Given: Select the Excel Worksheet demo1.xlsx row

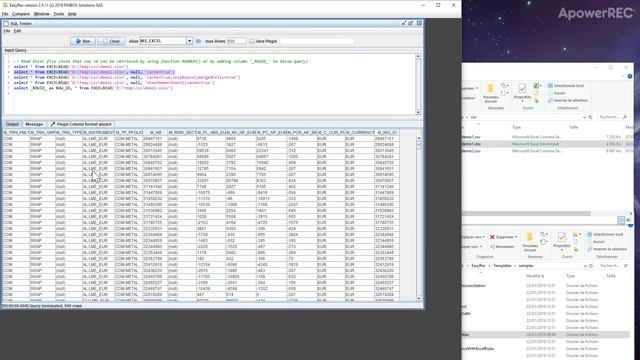Looking at the screenshot, I should pos(547,144).
